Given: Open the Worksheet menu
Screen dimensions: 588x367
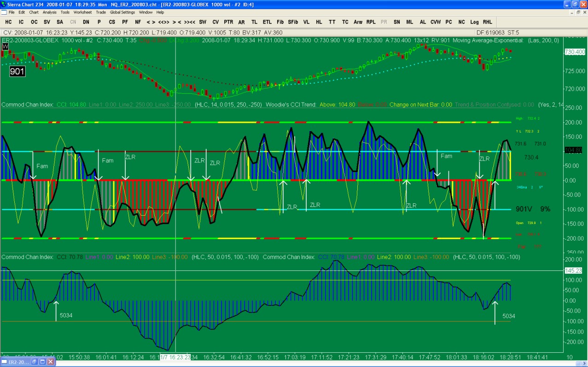Looking at the screenshot, I should 83,12.
